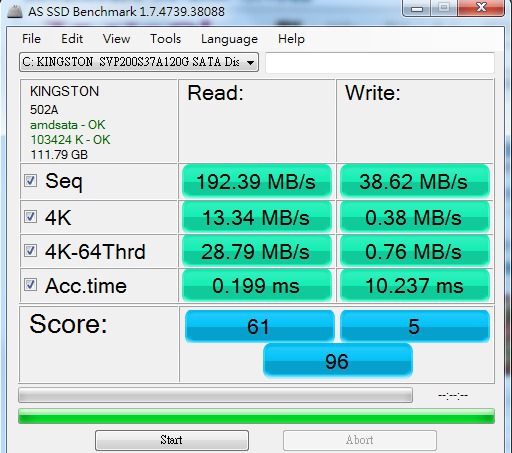Close the AS SSD Benchmark window
512x453 pixels.
coord(481,8)
